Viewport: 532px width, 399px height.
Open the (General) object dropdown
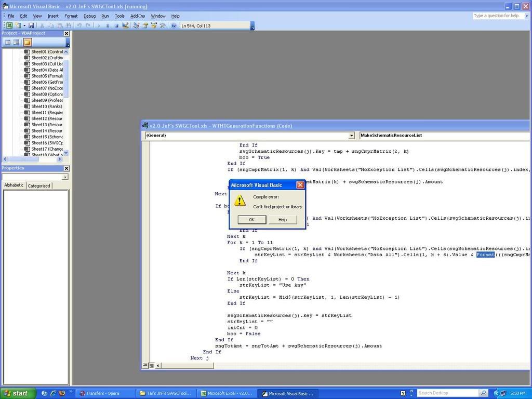pyautogui.click(x=352, y=136)
